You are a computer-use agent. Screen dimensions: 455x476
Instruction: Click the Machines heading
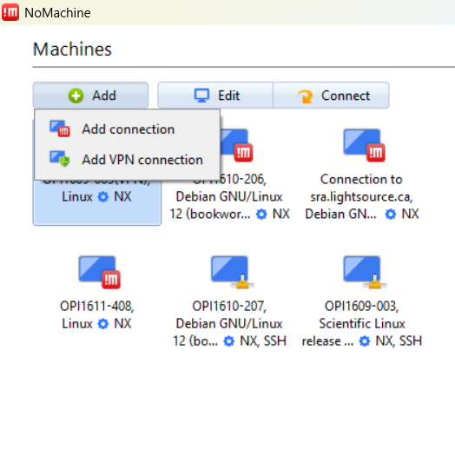(x=72, y=50)
